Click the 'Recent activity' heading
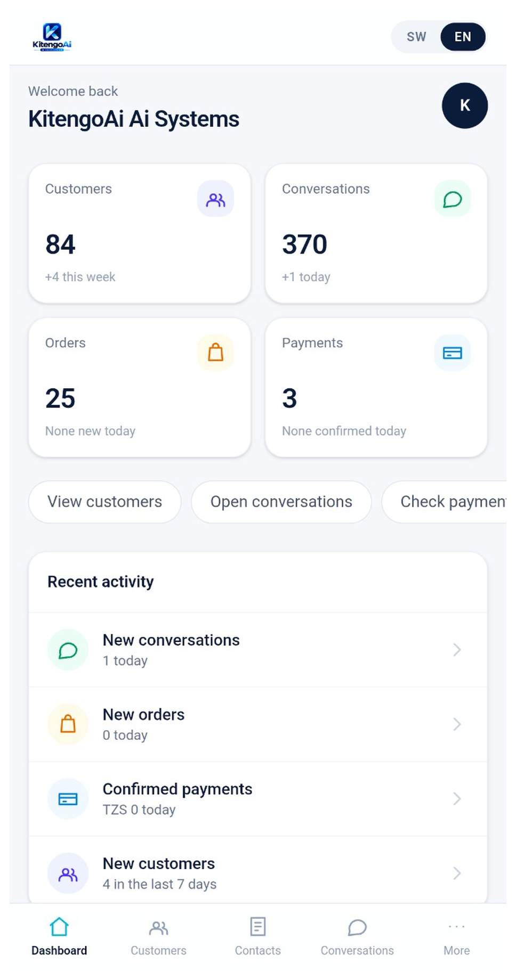516x980 pixels. (100, 582)
